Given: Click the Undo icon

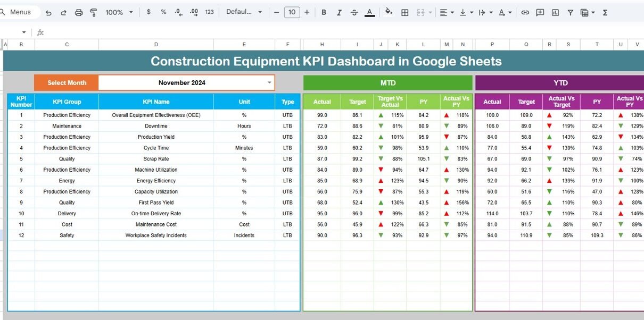Looking at the screenshot, I should point(48,12).
